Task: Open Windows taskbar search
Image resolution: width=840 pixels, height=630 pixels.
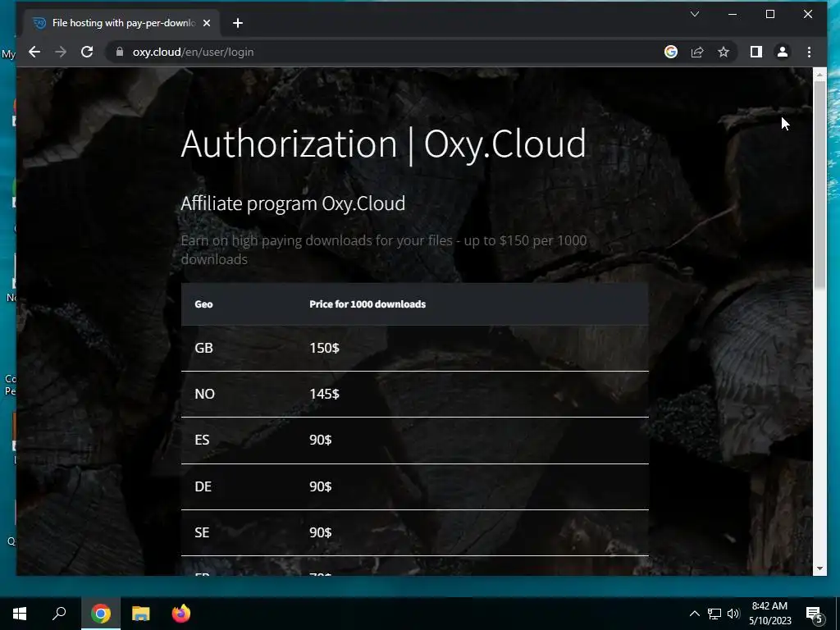Action: (x=59, y=614)
